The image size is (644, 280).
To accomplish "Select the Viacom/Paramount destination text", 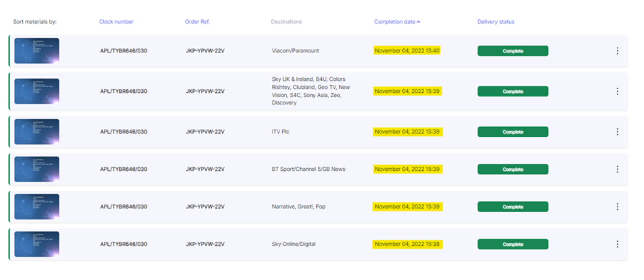I will (x=295, y=51).
